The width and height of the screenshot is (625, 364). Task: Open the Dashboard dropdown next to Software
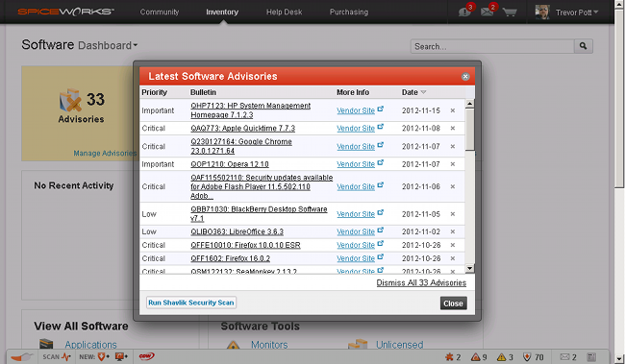[108, 45]
